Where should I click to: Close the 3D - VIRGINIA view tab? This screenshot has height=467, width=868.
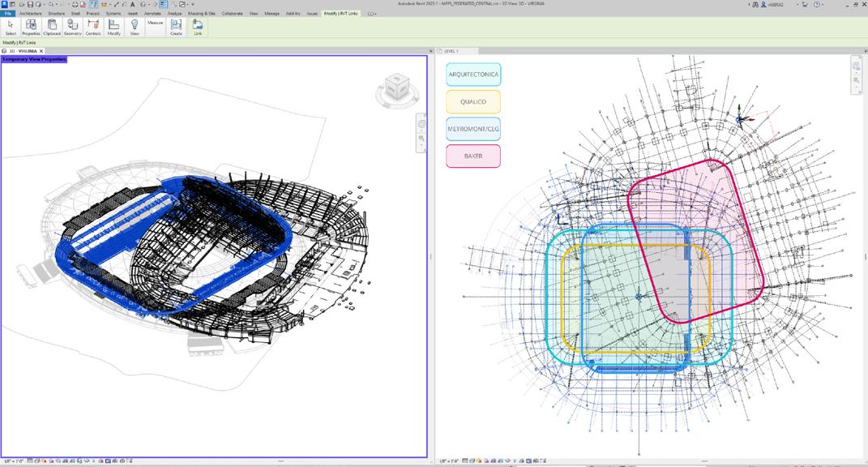(x=41, y=51)
